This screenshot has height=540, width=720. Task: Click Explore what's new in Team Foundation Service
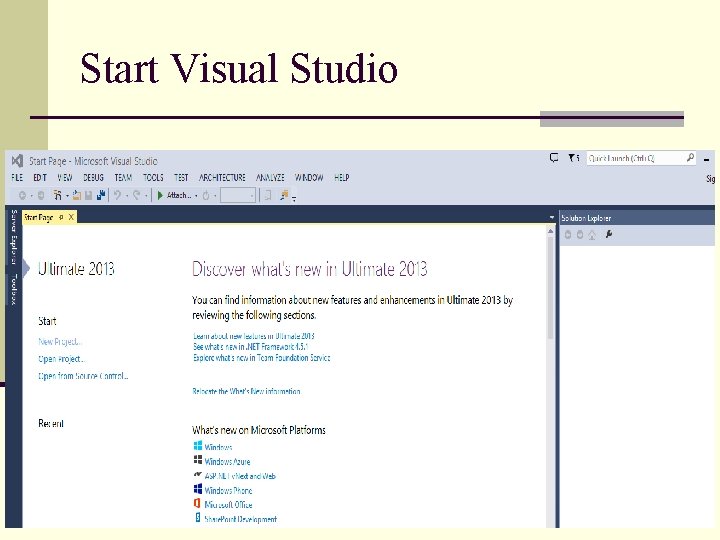[261, 358]
